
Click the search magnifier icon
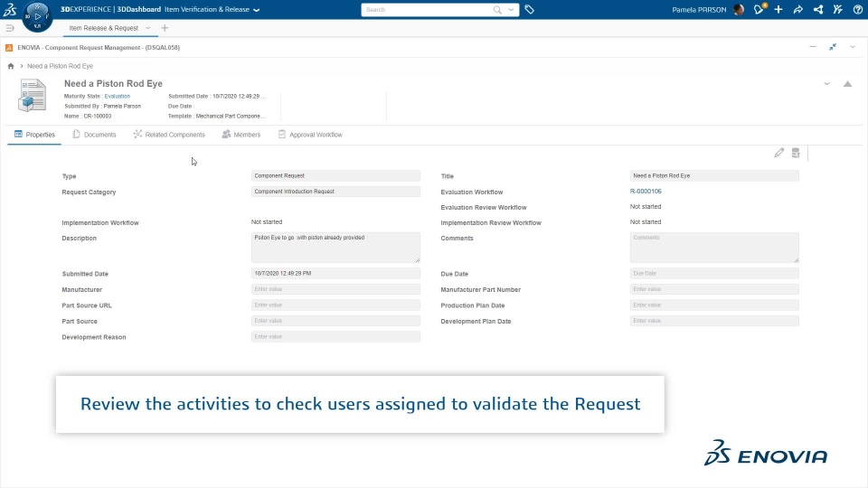pyautogui.click(x=497, y=10)
